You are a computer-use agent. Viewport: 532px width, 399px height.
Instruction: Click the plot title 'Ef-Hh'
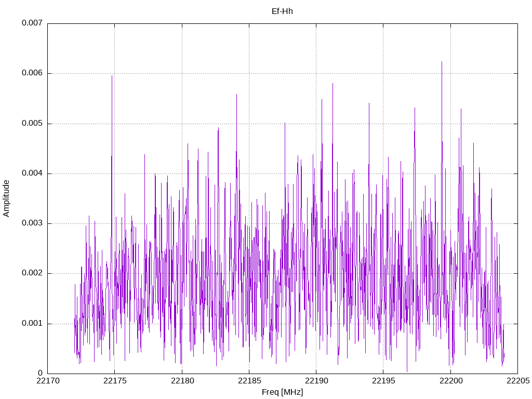(282, 11)
